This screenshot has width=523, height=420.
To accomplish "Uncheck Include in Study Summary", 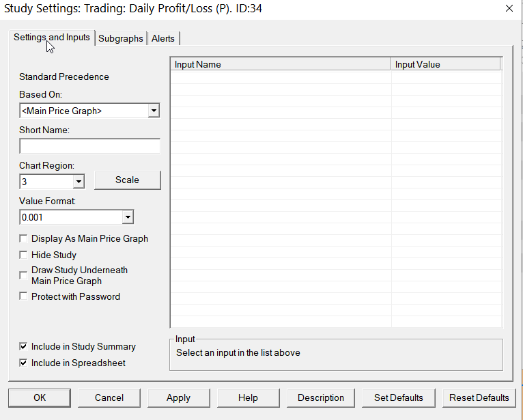I will point(25,346).
